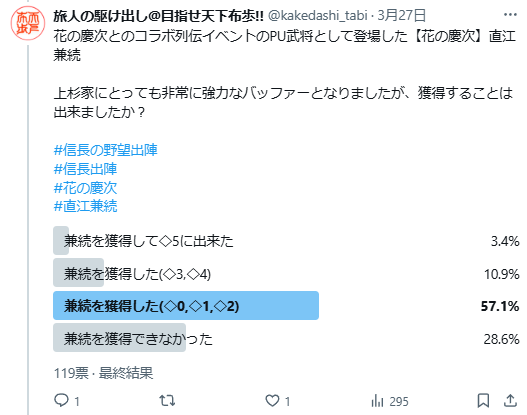Share post via upload arrow icon

pyautogui.click(x=510, y=400)
